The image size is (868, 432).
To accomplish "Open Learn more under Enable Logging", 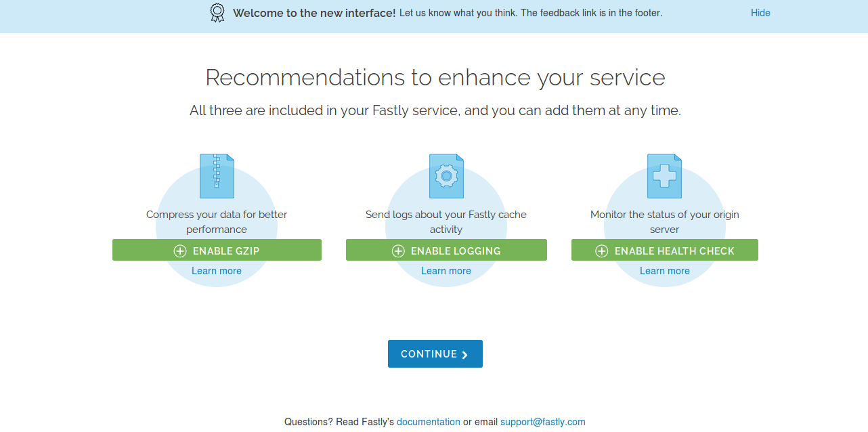I will pyautogui.click(x=446, y=271).
